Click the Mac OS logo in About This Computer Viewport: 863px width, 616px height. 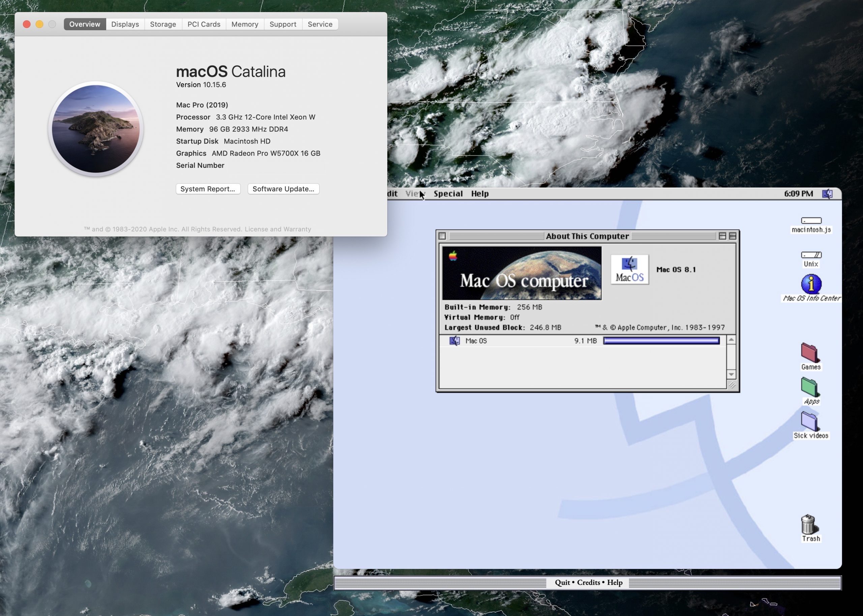tap(630, 269)
